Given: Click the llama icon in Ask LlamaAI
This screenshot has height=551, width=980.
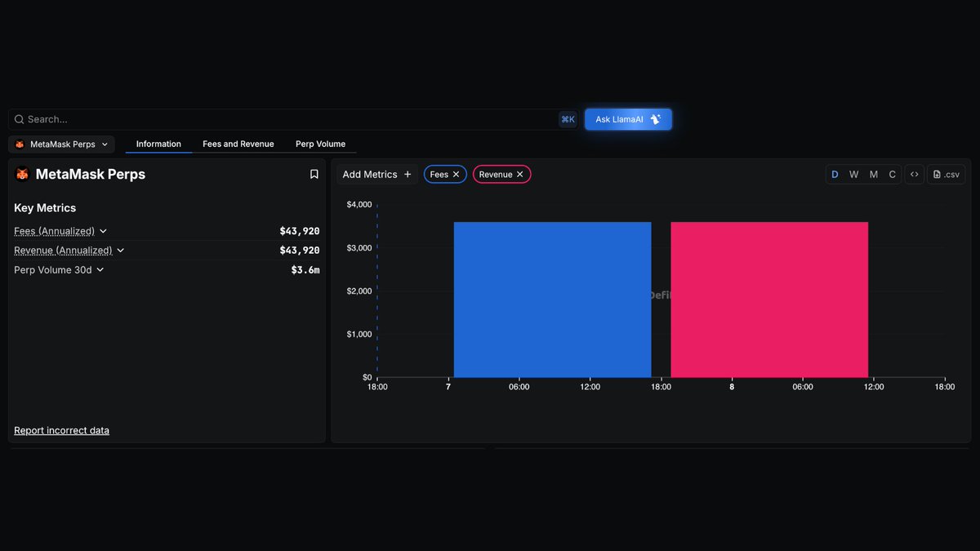Looking at the screenshot, I should click(x=655, y=119).
